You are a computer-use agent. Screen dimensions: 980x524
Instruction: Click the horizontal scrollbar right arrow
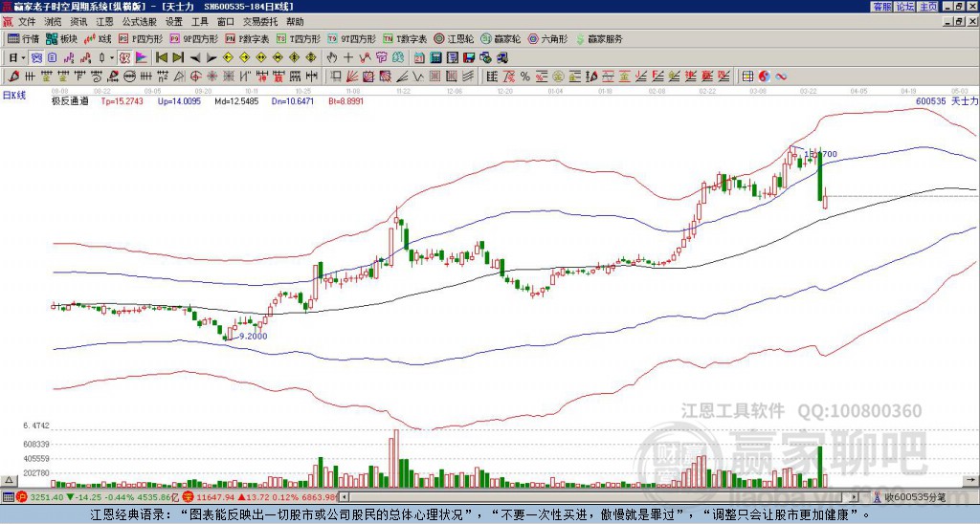click(854, 497)
